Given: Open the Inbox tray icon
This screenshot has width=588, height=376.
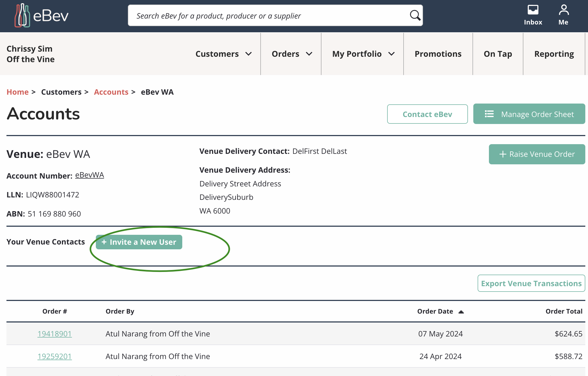Looking at the screenshot, I should click(x=533, y=10).
